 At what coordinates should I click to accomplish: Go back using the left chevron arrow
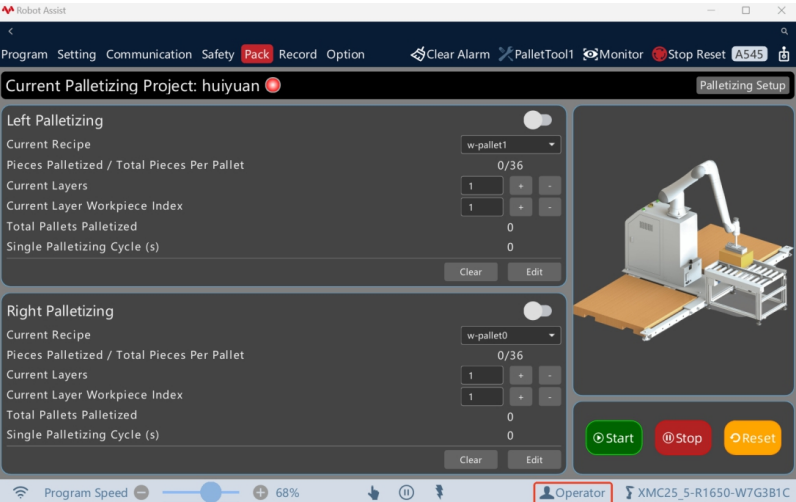[10, 31]
